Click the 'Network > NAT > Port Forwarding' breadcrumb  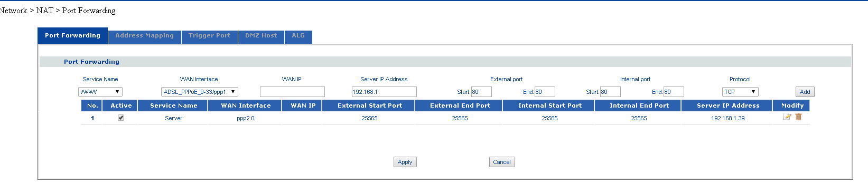click(x=58, y=11)
